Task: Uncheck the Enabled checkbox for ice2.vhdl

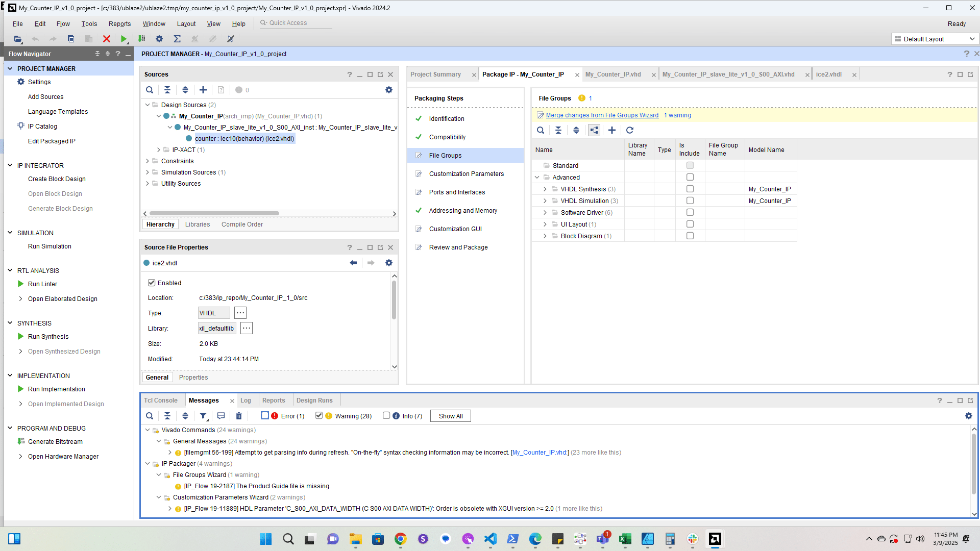Action: tap(152, 283)
